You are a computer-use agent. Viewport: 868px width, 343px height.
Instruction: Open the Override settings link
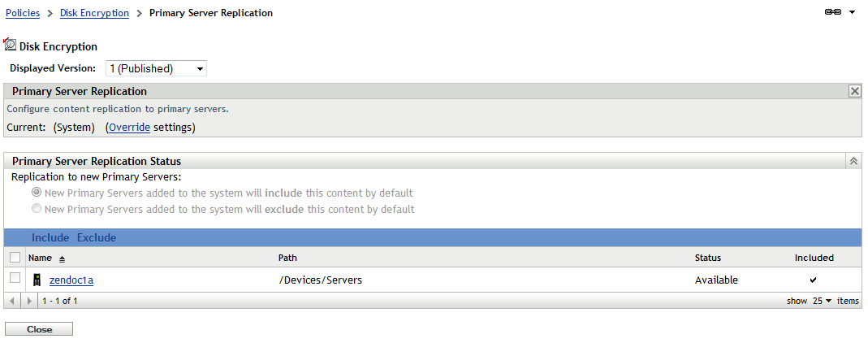129,128
